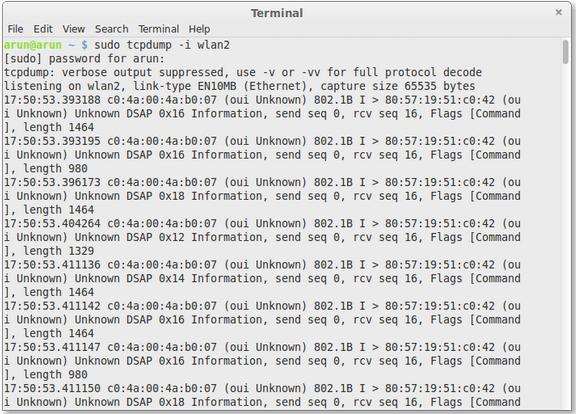Click the 17:50:53.393188 timestamp
Viewport: 576px width, 414px height.
52,100
